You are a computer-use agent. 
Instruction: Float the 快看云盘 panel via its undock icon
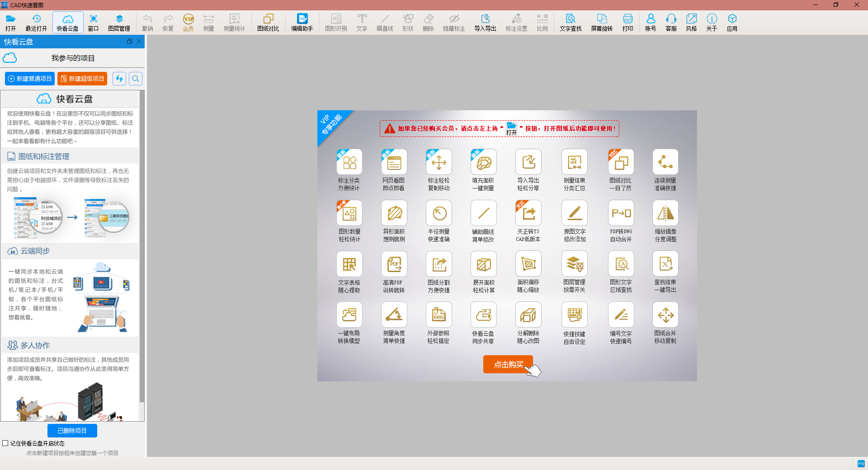129,42
